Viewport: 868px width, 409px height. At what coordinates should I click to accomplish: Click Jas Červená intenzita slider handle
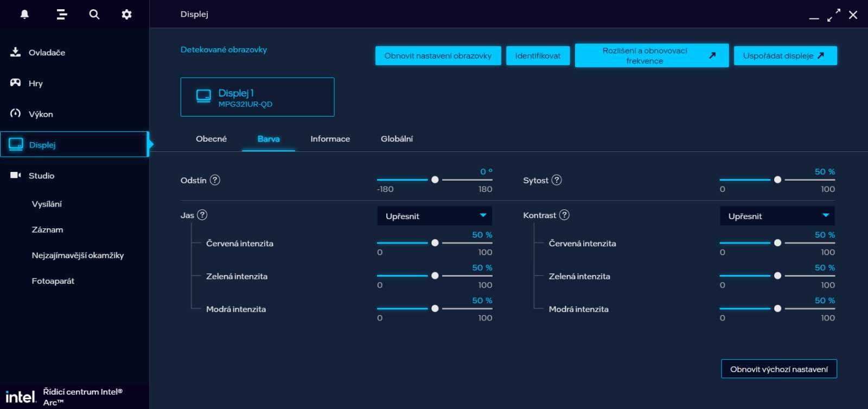pos(435,243)
